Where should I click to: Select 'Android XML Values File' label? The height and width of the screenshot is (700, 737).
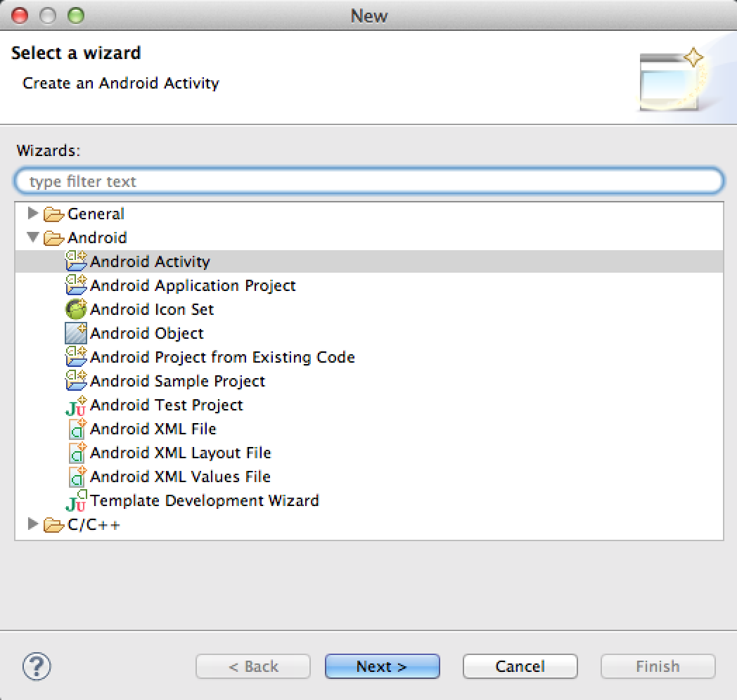180,477
